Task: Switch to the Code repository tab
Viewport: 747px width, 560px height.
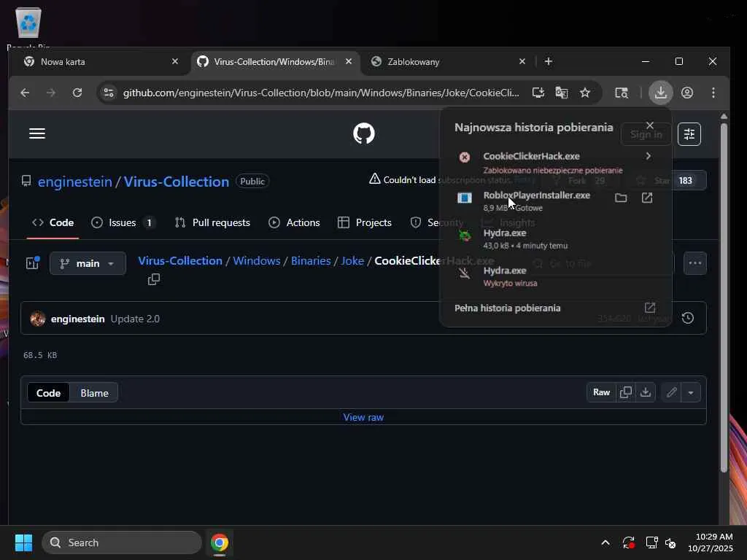Action: point(53,222)
